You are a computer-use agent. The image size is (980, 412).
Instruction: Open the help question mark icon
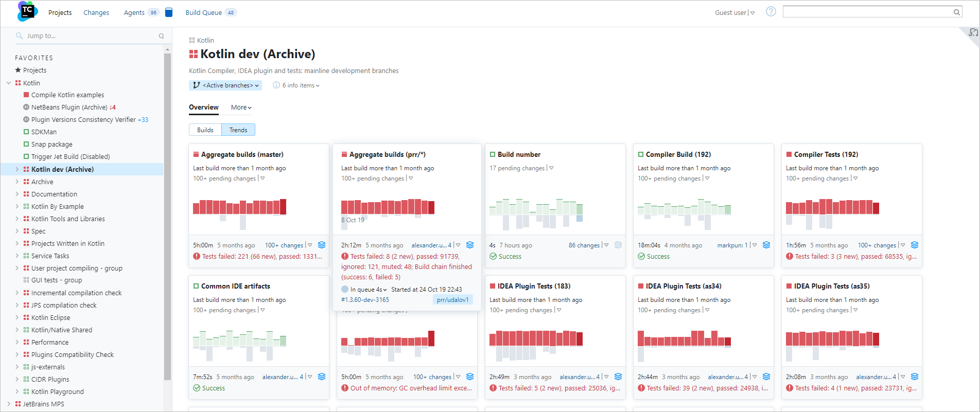pos(771,12)
